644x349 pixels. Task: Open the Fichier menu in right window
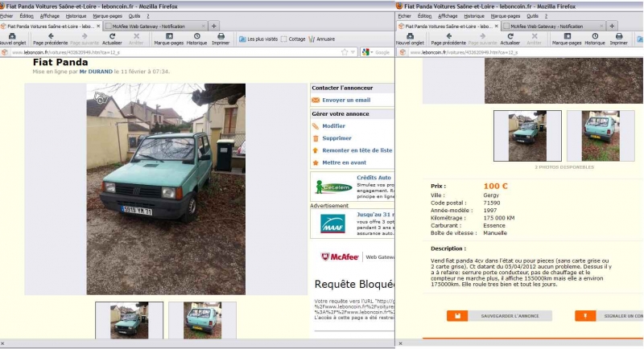click(x=405, y=16)
